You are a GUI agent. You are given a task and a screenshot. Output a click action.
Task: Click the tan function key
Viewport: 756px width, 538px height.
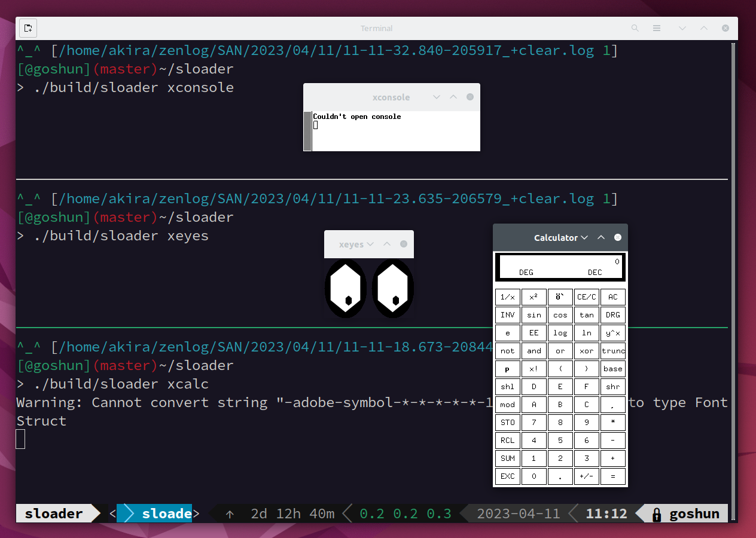[x=587, y=315]
